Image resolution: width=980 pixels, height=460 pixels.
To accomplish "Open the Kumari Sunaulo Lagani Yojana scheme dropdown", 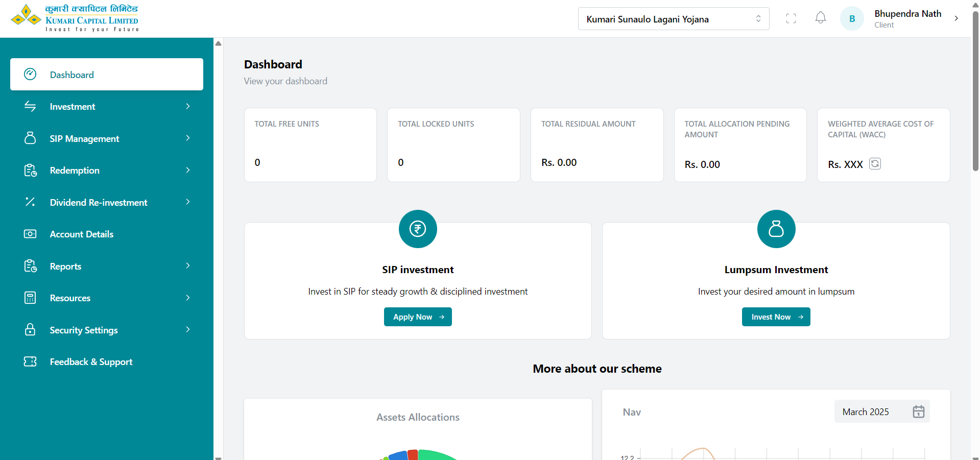I will coord(673,19).
